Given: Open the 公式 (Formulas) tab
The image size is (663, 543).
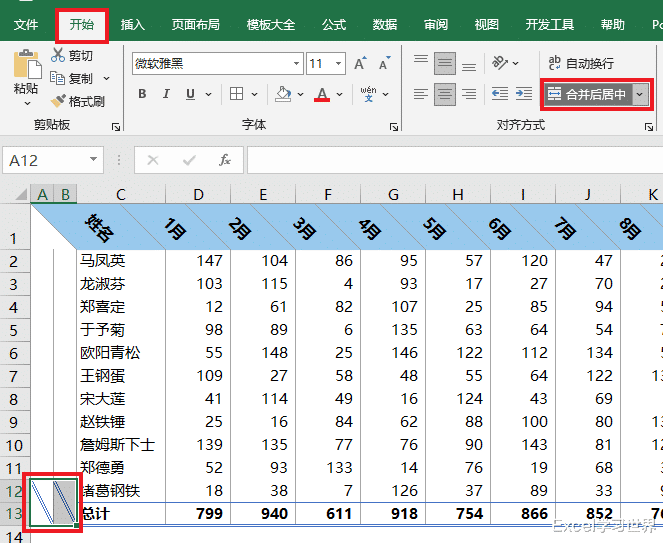Looking at the screenshot, I should (334, 24).
